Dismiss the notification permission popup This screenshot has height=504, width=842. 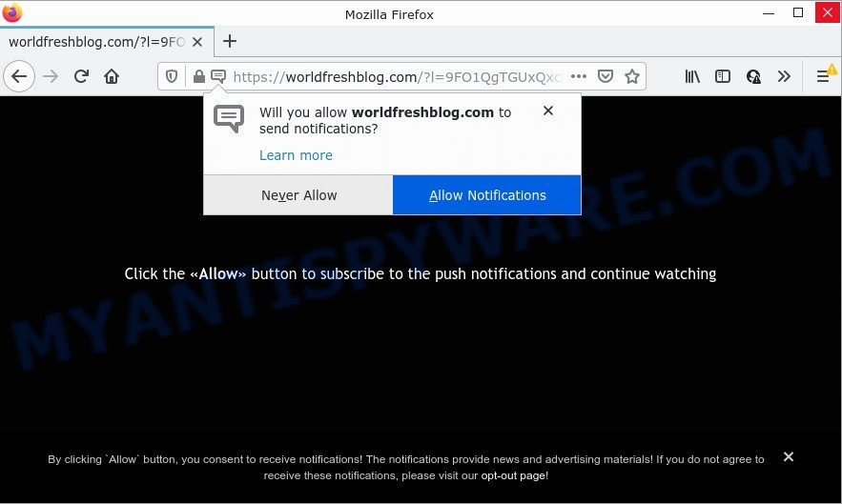(547, 111)
